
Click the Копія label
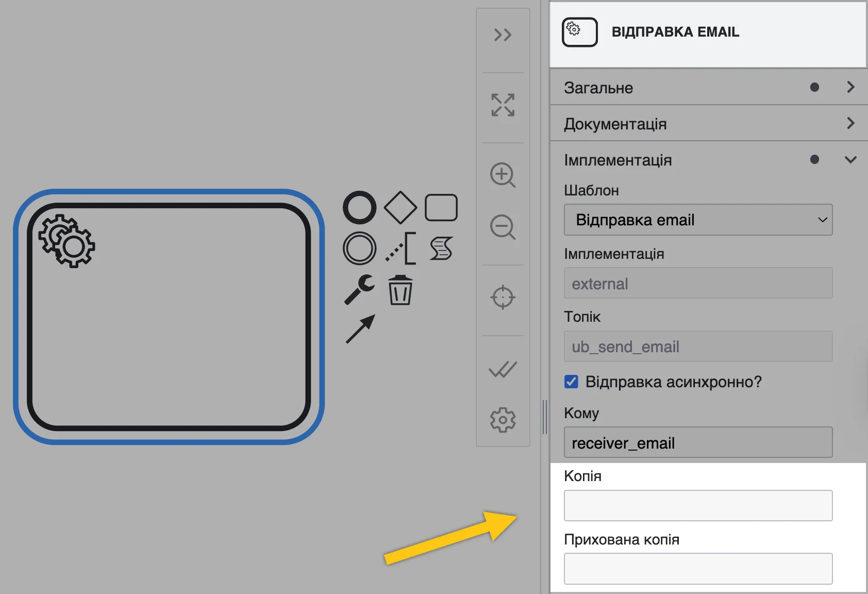(x=583, y=476)
